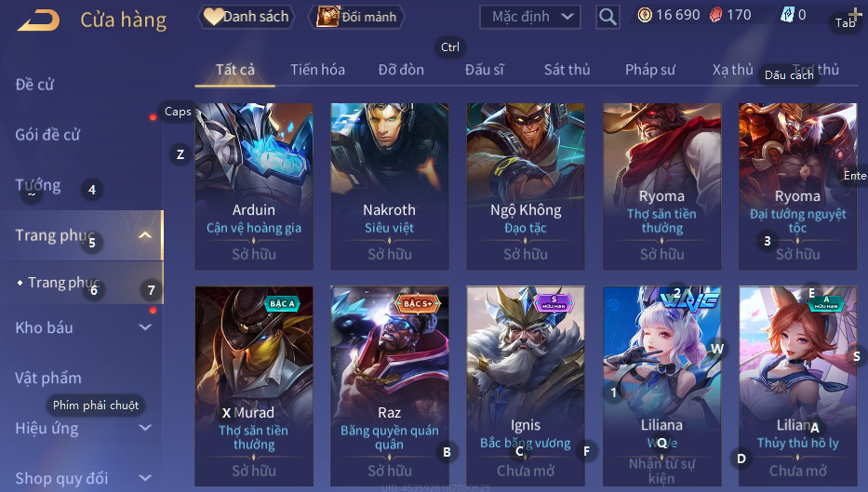This screenshot has width=868, height=492.
Task: Select the Vật phẩm sidebar item
Action: pyautogui.click(x=48, y=378)
